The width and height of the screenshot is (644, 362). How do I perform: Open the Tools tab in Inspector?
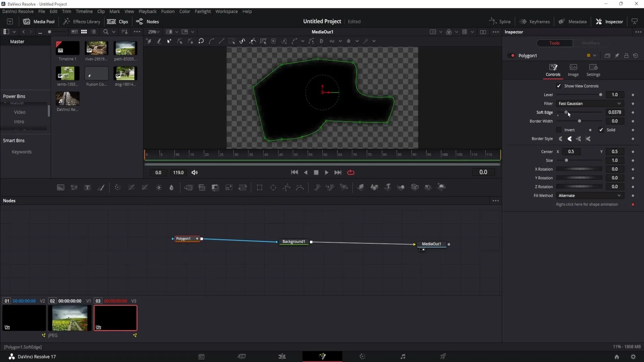(555, 43)
